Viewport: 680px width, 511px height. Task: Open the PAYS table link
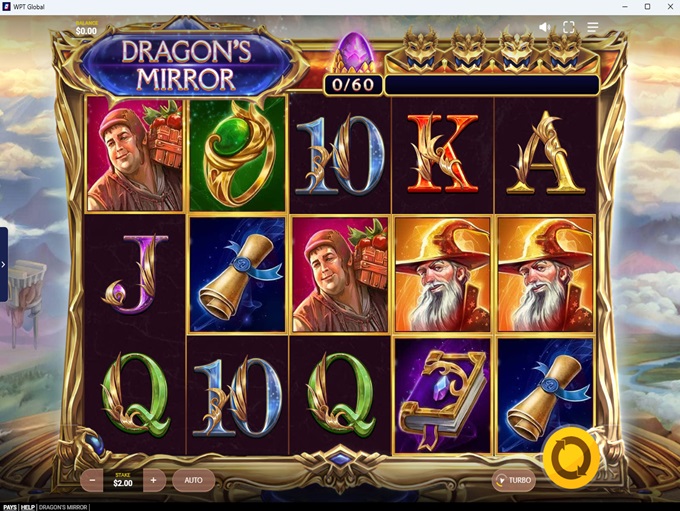[x=10, y=507]
